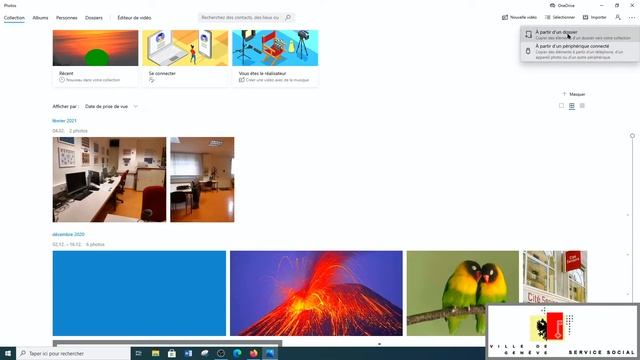This screenshot has height=360, width=640.
Task: Switch to the Albums tab
Action: coord(40,18)
